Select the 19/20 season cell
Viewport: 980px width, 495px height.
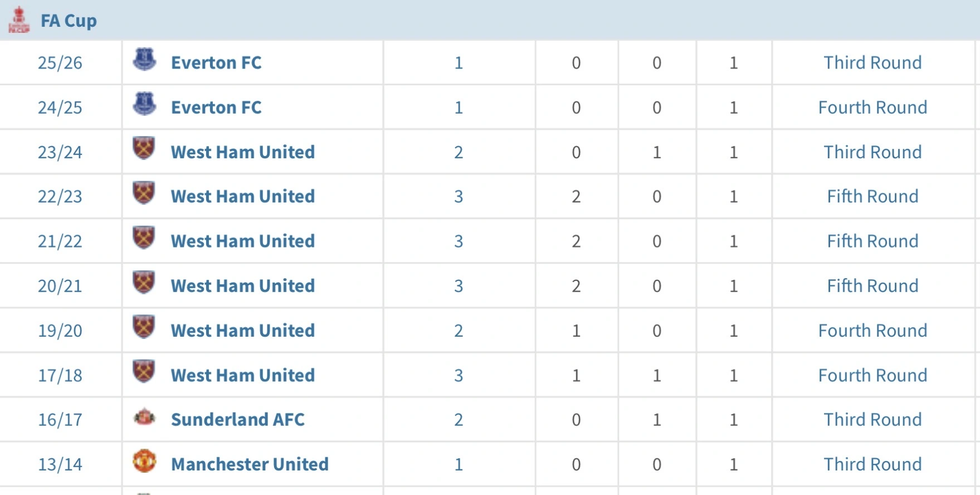coord(60,331)
